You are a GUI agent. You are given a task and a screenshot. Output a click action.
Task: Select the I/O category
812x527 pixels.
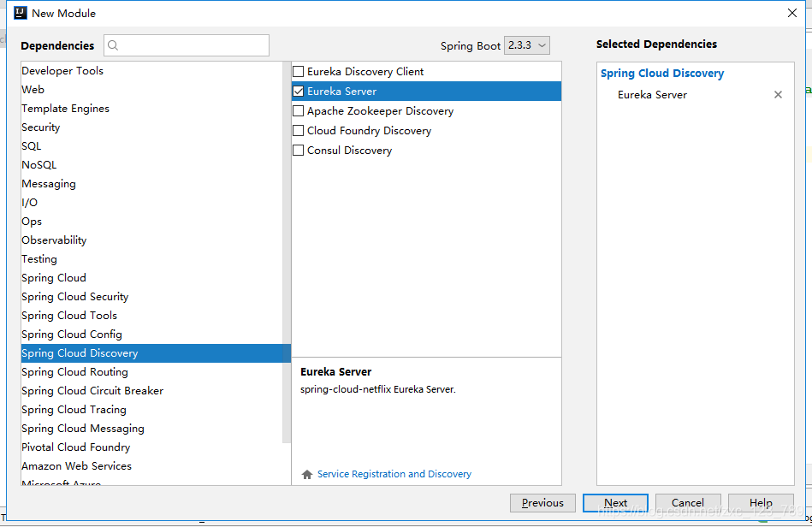coord(152,203)
